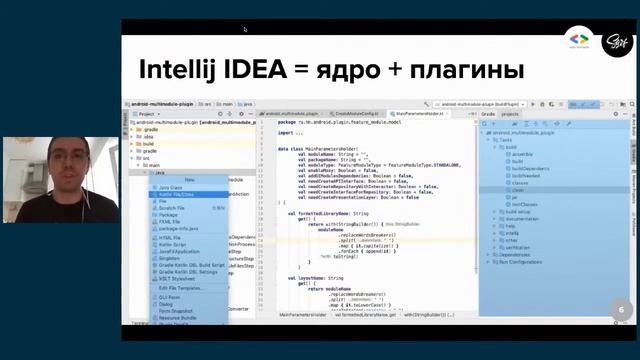Select Resource Bundle in the New menu
The width and height of the screenshot is (640, 360).
point(189,318)
